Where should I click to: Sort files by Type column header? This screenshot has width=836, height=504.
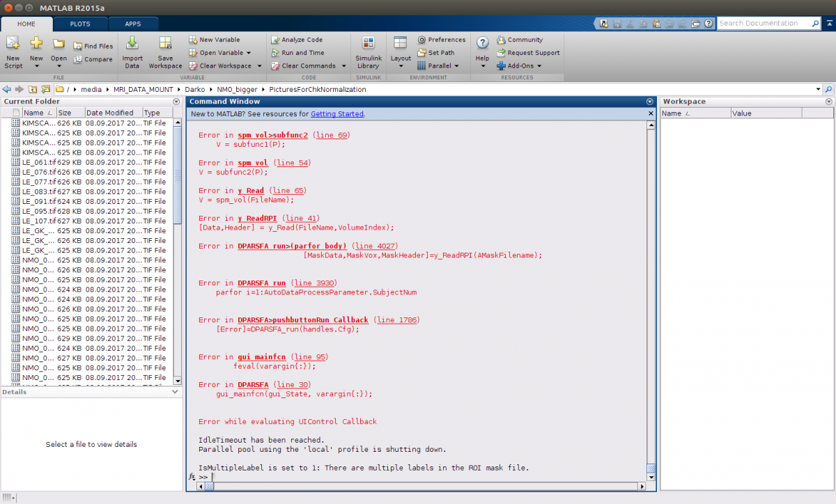tap(157, 113)
